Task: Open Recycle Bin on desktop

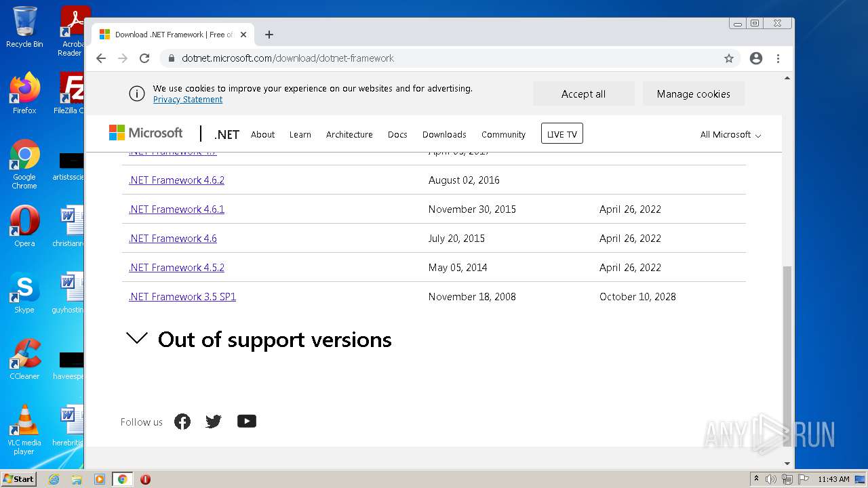Action: coord(24,28)
